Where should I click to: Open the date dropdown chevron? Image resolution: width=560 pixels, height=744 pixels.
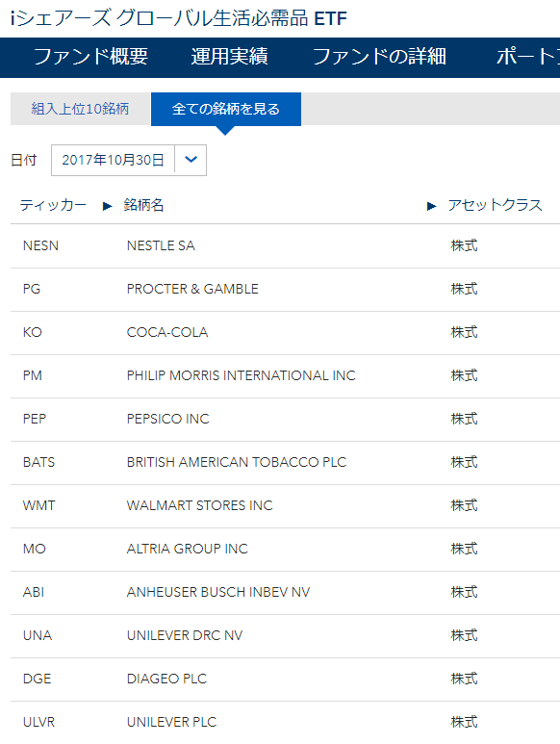pyautogui.click(x=191, y=160)
